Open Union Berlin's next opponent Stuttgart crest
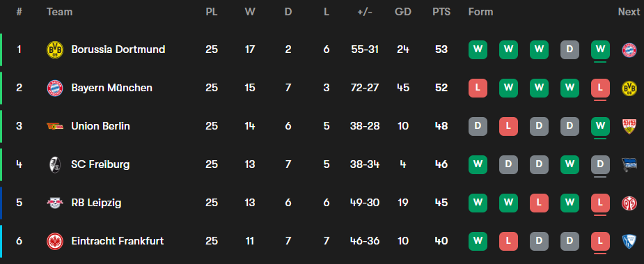The width and height of the screenshot is (644, 264). [629, 126]
